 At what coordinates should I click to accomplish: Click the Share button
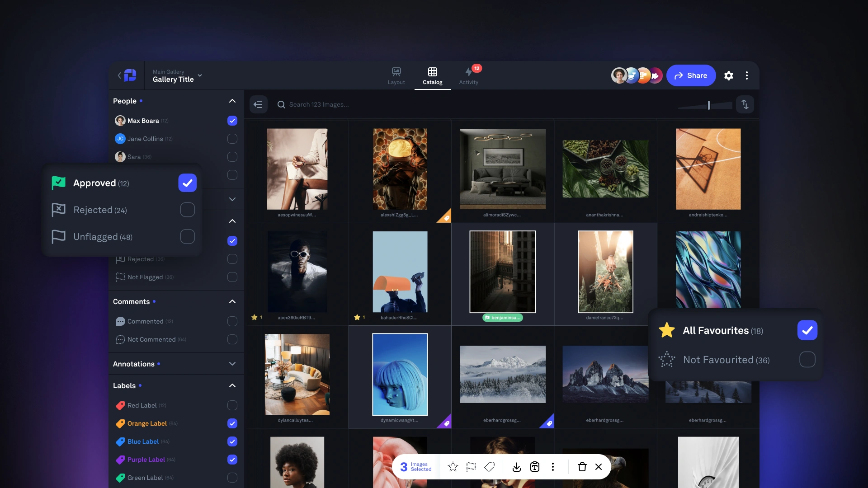(691, 75)
